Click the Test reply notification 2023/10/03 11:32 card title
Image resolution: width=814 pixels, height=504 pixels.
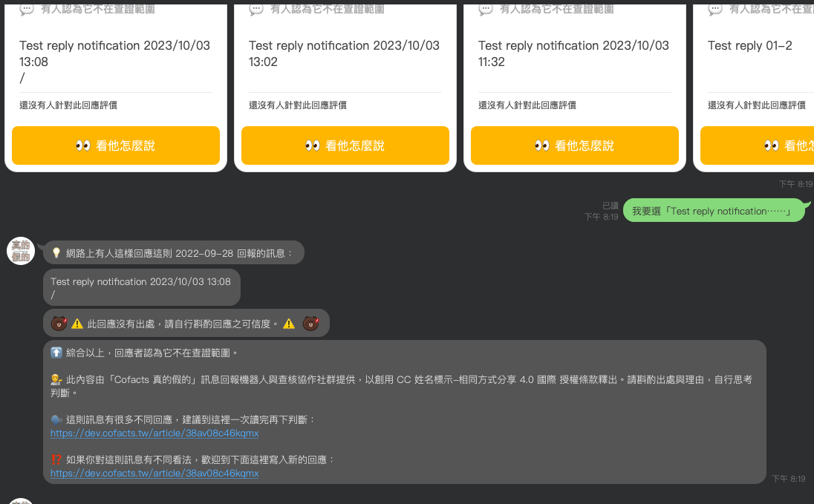point(573,53)
